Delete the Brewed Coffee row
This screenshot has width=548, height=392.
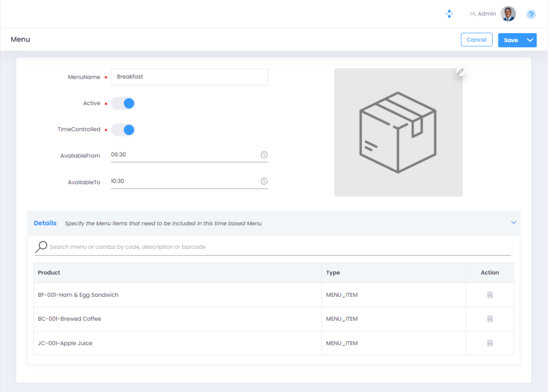[490, 319]
